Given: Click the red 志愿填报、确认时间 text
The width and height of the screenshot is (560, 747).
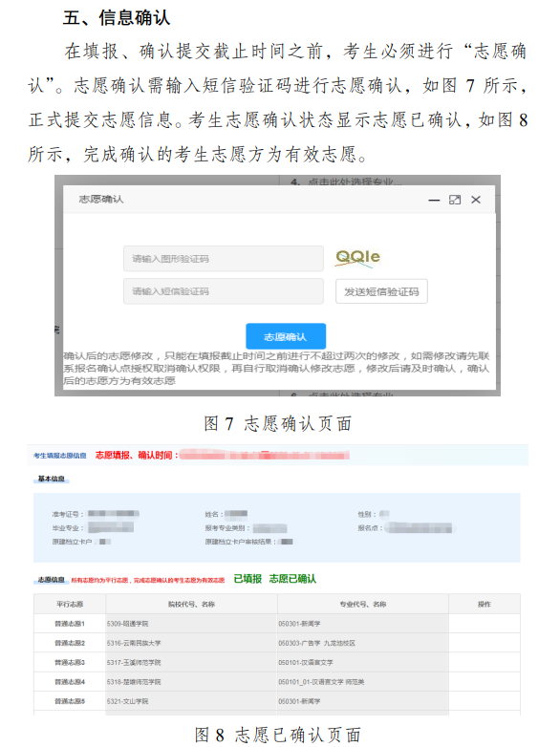Looking at the screenshot, I should click(x=137, y=456).
